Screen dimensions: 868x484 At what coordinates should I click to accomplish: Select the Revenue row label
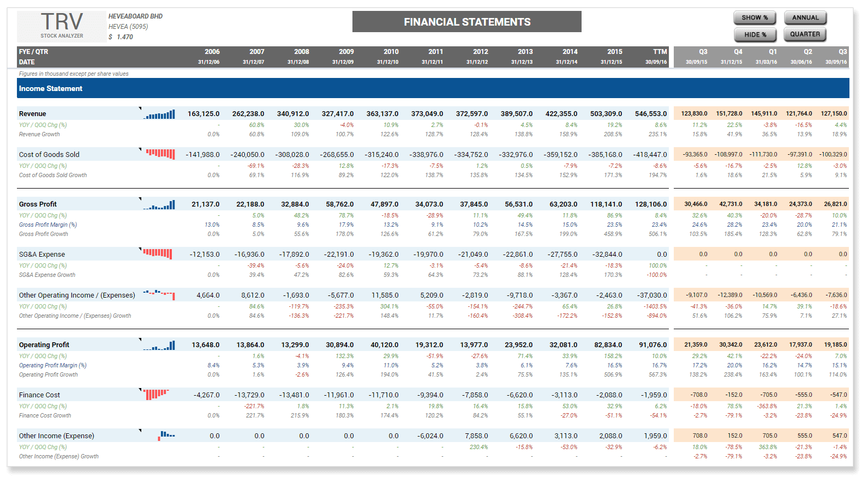[33, 114]
